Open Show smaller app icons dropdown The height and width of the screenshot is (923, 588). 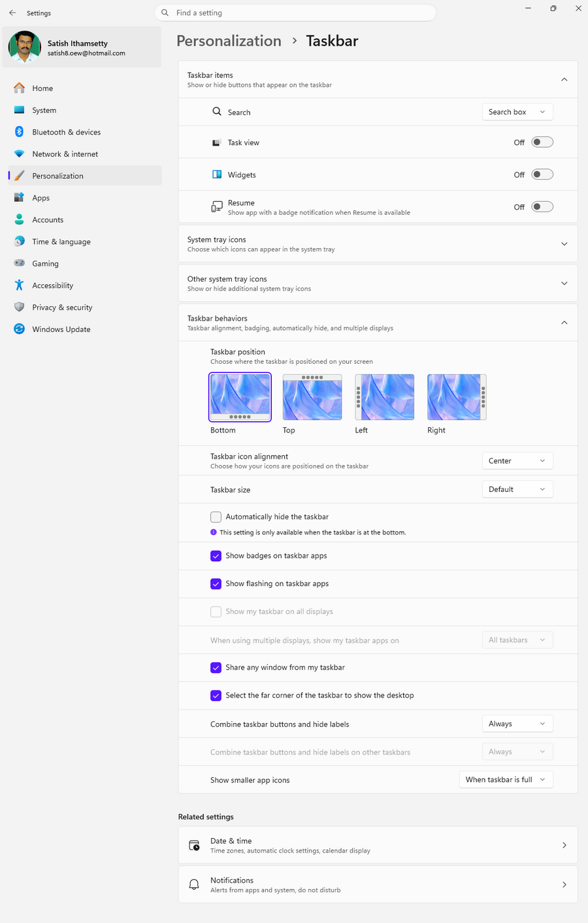point(506,780)
